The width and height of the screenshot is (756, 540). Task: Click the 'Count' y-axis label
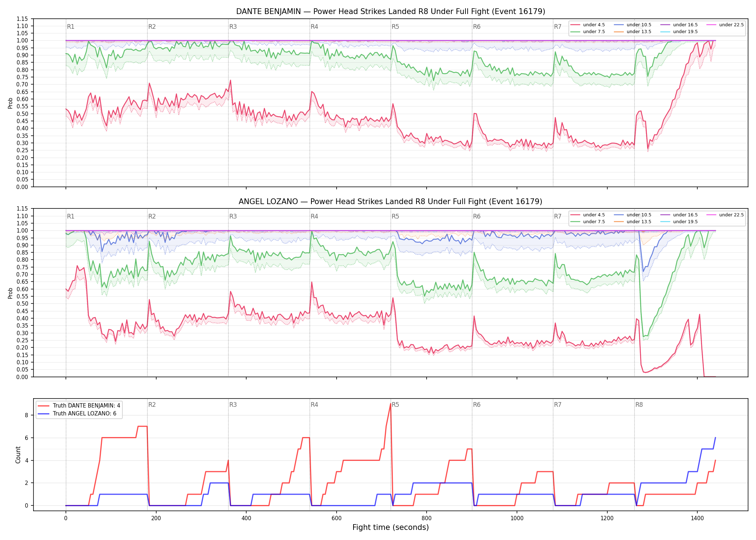(18, 455)
